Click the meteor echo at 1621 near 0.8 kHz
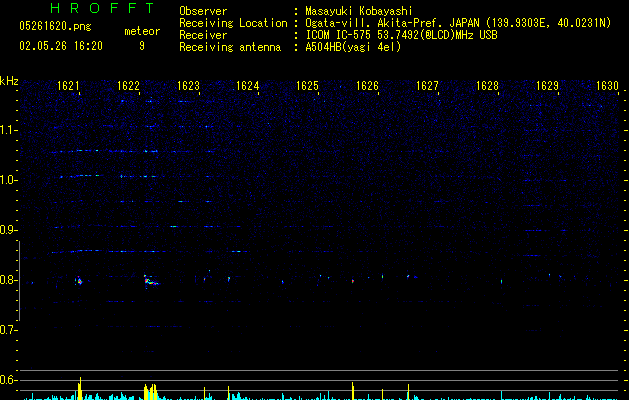629x400 pixels. (79, 281)
